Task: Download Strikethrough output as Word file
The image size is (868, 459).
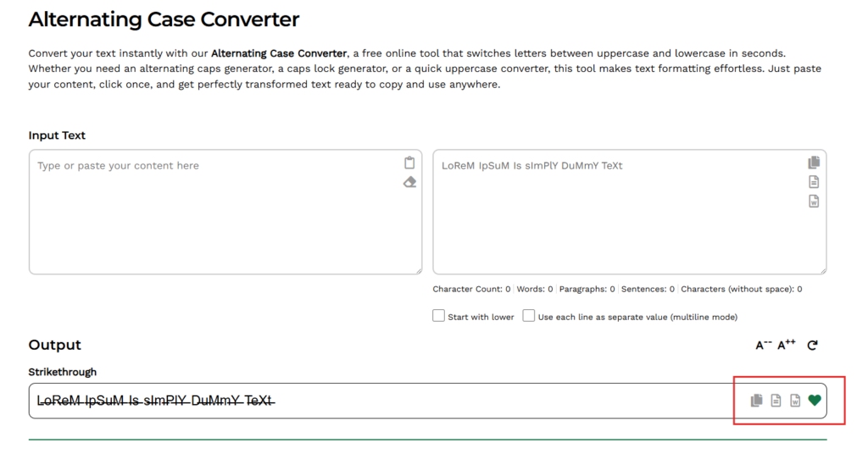Action: 795,401
